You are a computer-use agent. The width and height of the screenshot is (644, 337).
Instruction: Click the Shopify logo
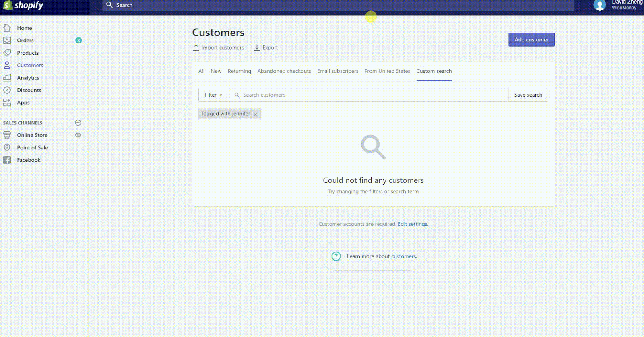(x=23, y=5)
